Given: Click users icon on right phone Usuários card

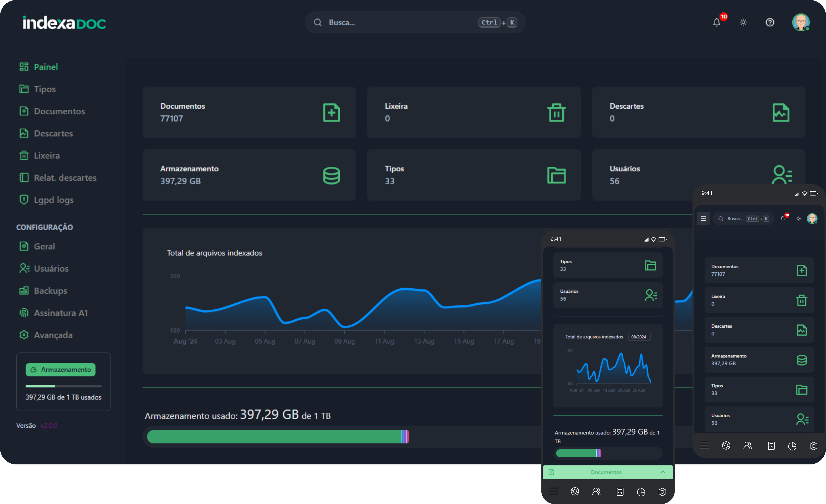Looking at the screenshot, I should coord(802,419).
